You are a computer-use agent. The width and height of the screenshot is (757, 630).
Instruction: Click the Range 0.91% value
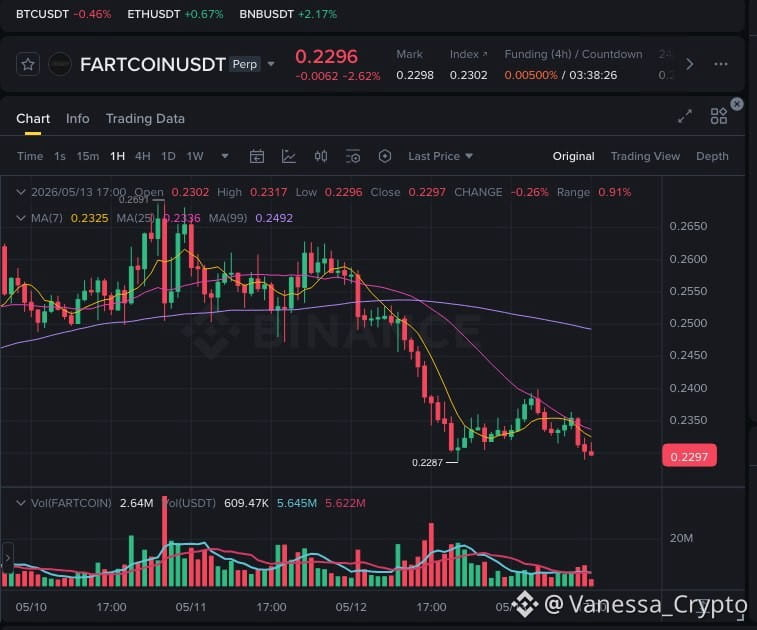click(615, 192)
